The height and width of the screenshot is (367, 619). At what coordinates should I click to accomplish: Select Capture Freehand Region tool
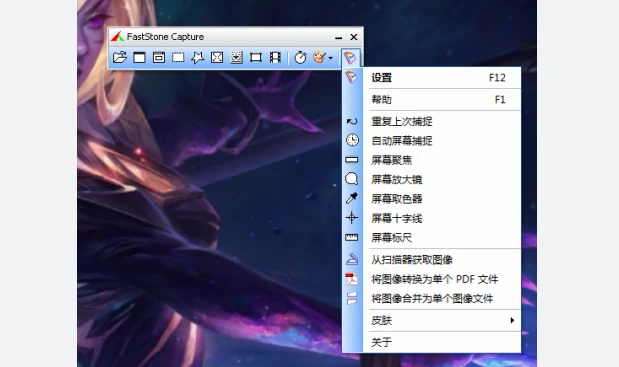(197, 58)
